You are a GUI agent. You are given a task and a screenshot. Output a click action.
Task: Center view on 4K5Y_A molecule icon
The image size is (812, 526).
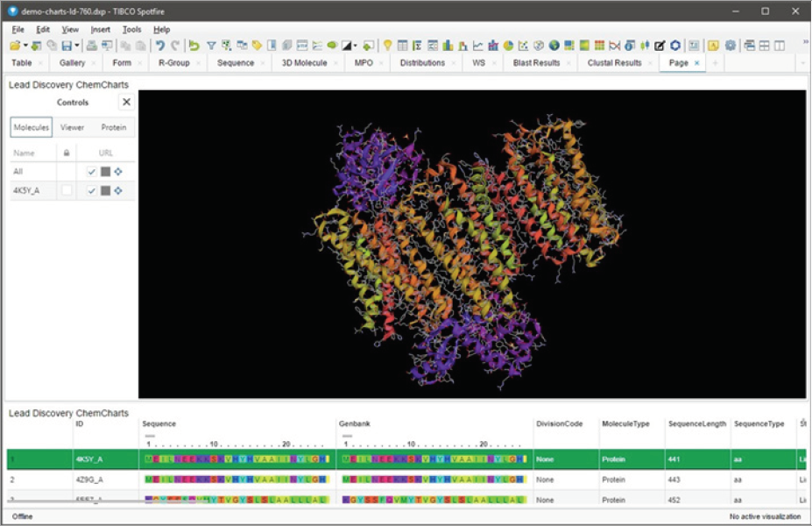pyautogui.click(x=118, y=191)
